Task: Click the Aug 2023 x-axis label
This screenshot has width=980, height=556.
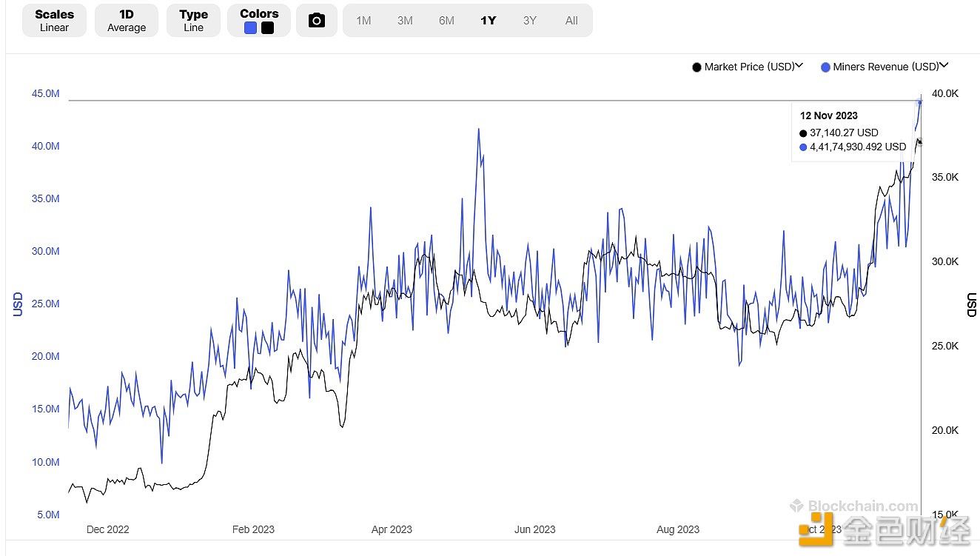Action: (x=678, y=529)
